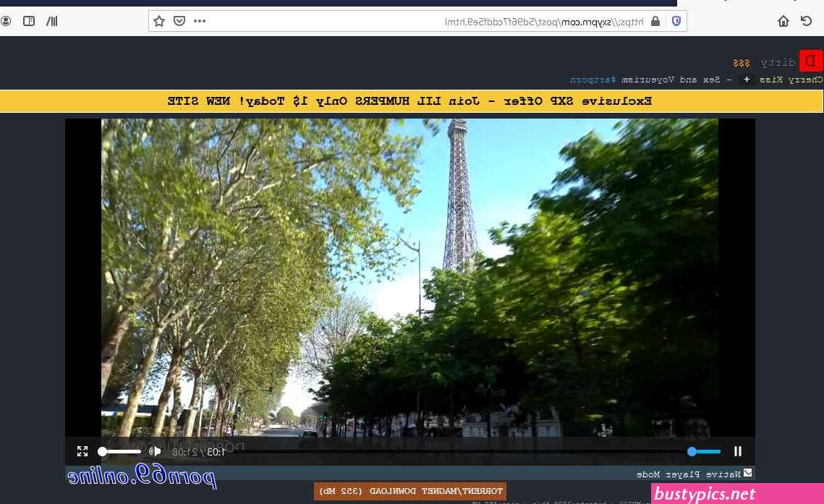Mute the video speaker icon

(x=155, y=451)
